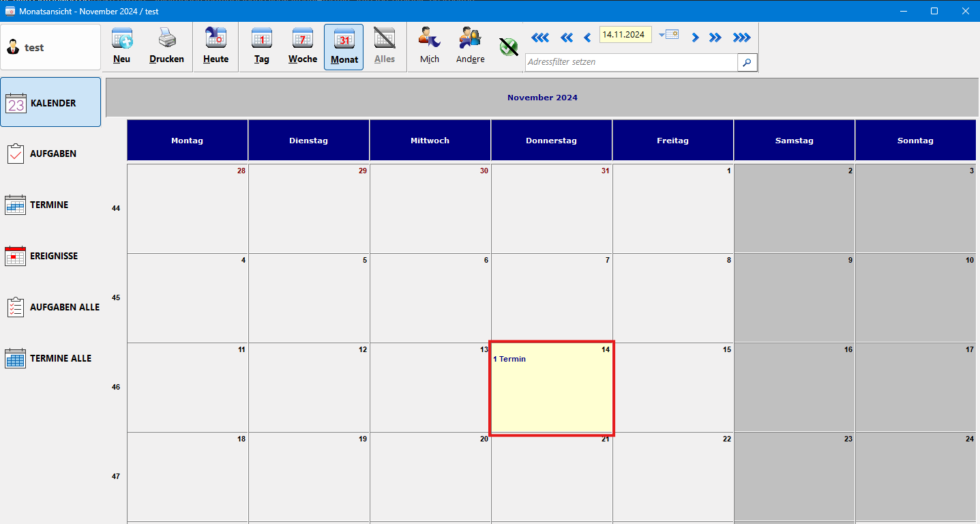980x524 pixels.
Task: Click the Adressfilter setzen input field
Action: 631,62
